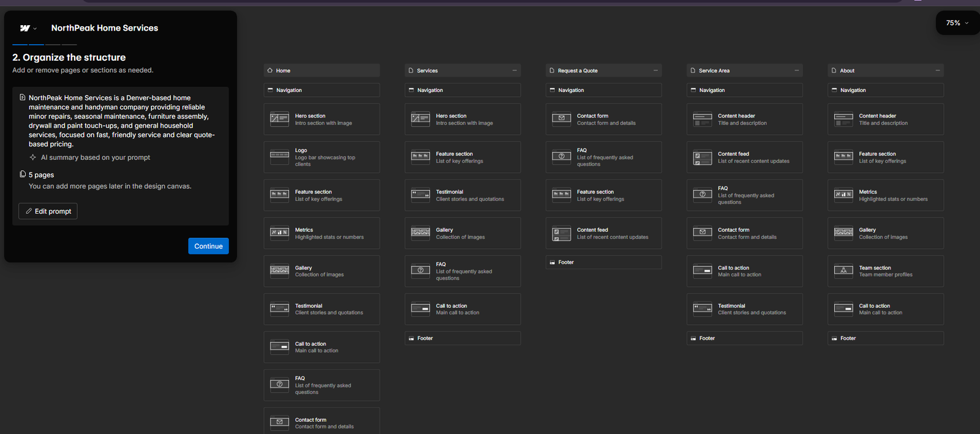Click Content header icon in Service Area
Screen dimensions: 980x434
pos(702,119)
